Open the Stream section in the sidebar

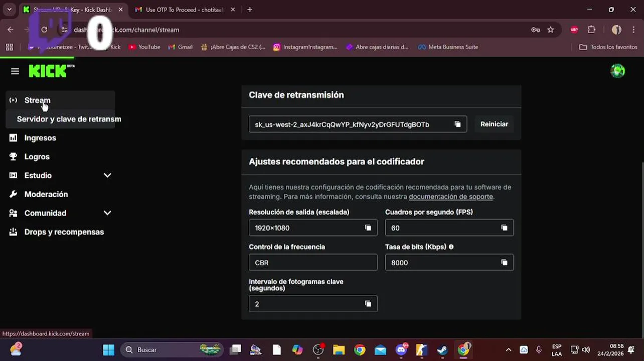(x=60, y=100)
